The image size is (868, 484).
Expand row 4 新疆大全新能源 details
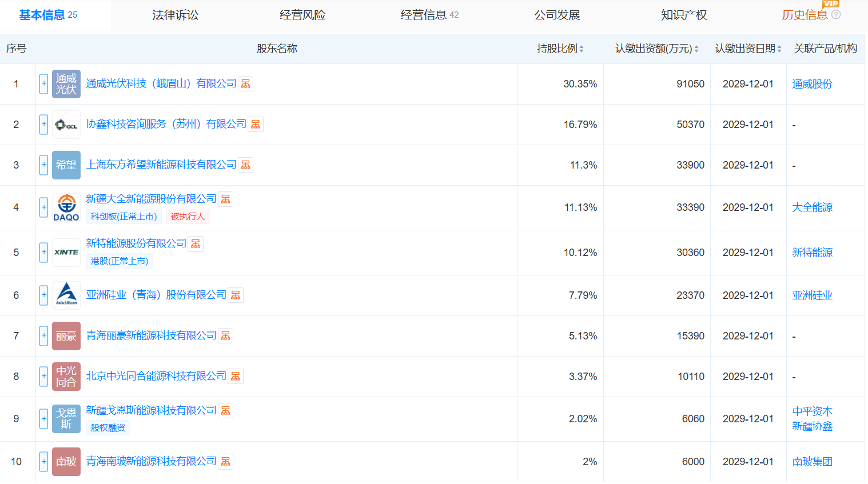43,207
